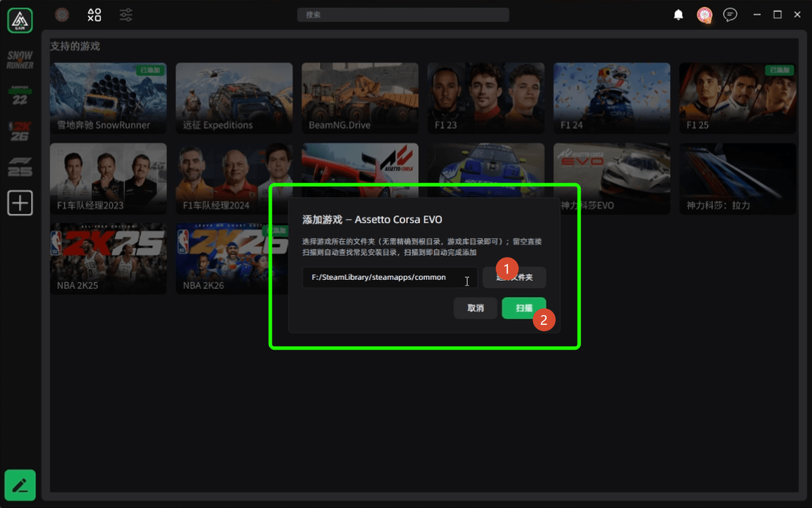Select the NBA 2K26 sidebar icon
The width and height of the screenshot is (812, 508).
click(20, 132)
